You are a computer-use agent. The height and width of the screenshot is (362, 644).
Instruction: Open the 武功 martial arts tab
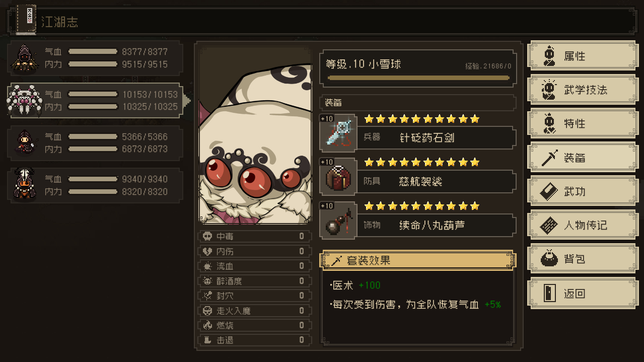[x=582, y=191]
